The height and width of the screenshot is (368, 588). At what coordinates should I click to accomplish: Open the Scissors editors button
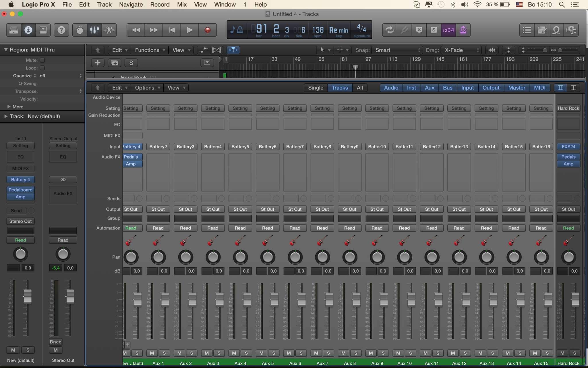(109, 30)
